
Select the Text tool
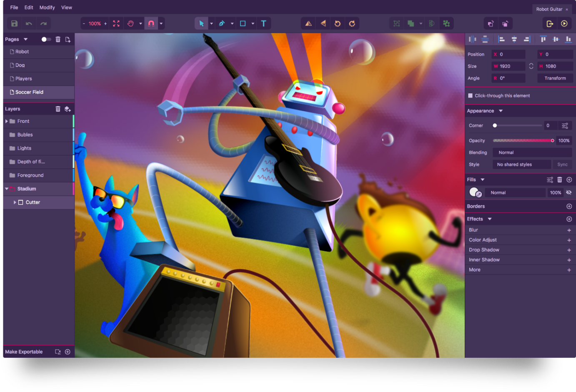click(x=263, y=23)
